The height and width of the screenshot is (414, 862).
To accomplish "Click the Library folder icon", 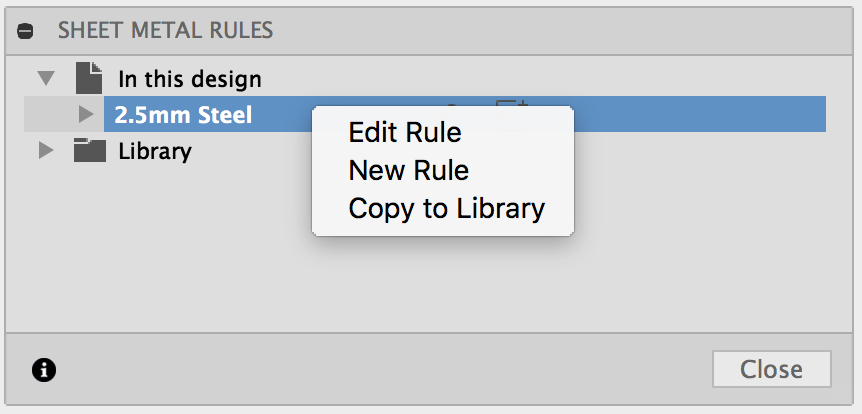I will tap(90, 152).
